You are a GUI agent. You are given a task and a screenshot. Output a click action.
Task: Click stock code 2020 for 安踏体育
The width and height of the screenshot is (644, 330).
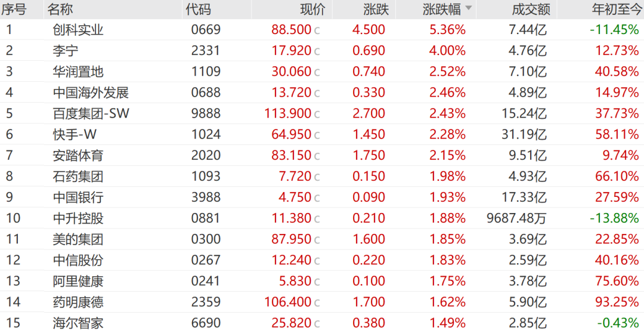(x=206, y=155)
